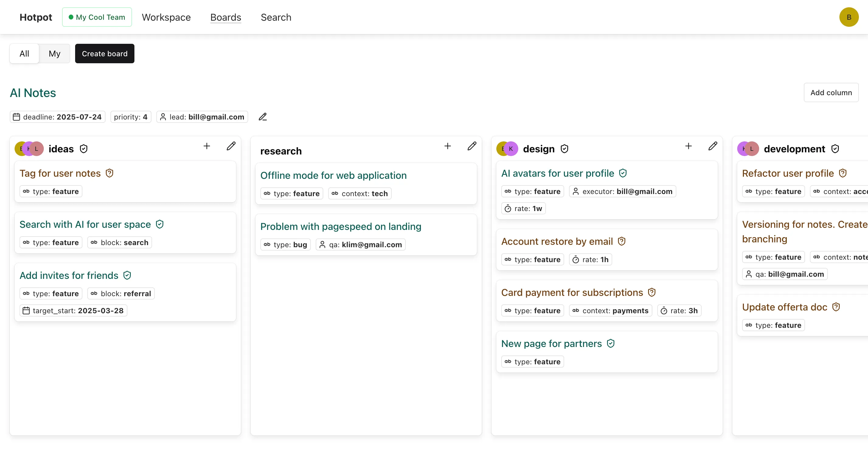Open ideas column member avatars
868x461 pixels.
coord(29,149)
